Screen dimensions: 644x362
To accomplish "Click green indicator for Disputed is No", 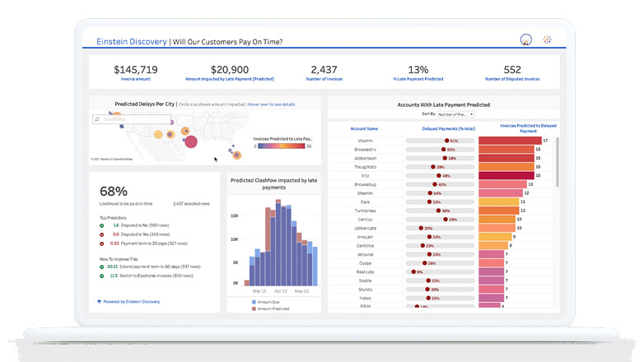I will tap(102, 225).
